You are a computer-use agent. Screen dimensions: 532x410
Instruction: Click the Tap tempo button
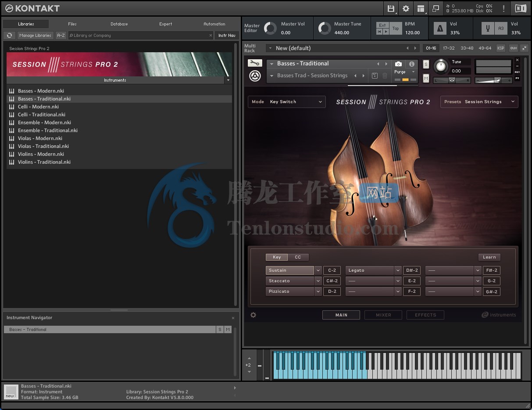[396, 29]
